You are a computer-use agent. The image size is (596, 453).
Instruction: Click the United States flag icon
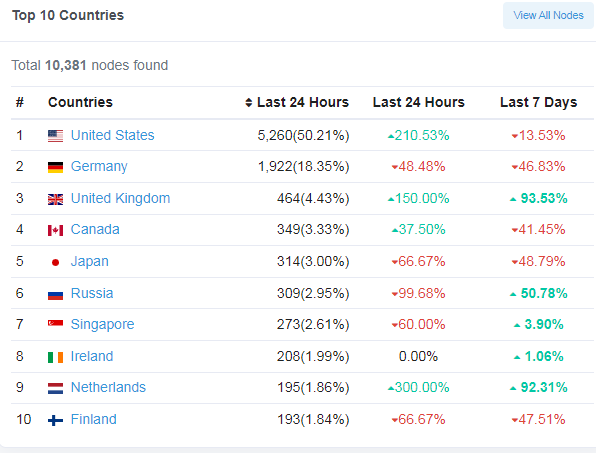[55, 136]
